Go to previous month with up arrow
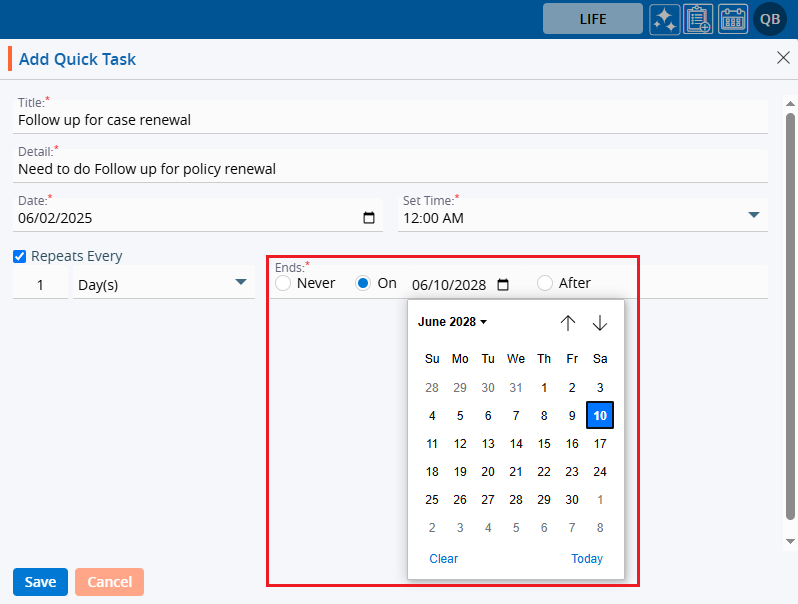The image size is (798, 604). click(568, 322)
